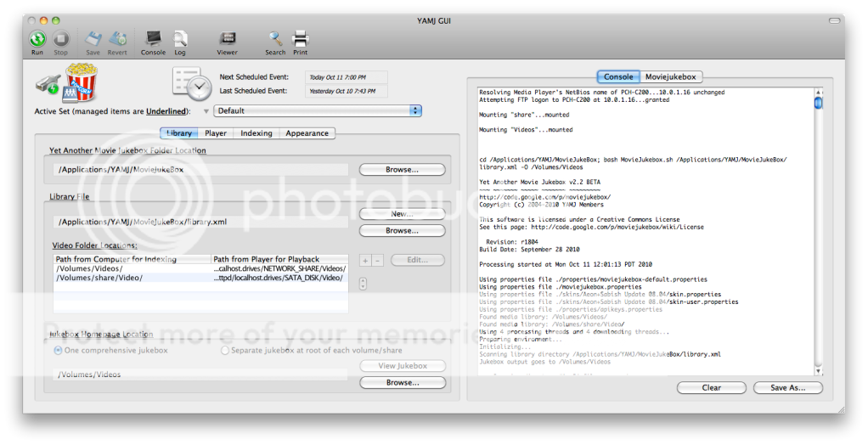Click the Print toolbar icon
The height and width of the screenshot is (445, 868).
300,39
